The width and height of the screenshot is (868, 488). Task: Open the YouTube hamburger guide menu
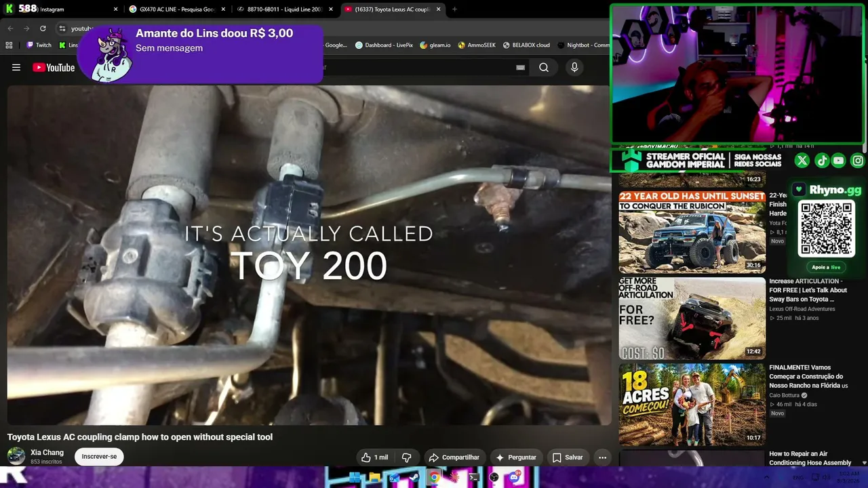(x=16, y=67)
